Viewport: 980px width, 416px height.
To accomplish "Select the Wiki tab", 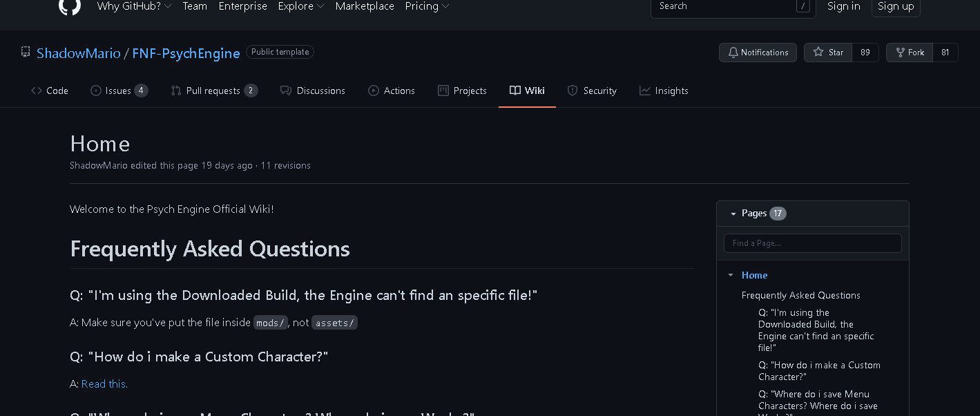I will pos(527,91).
